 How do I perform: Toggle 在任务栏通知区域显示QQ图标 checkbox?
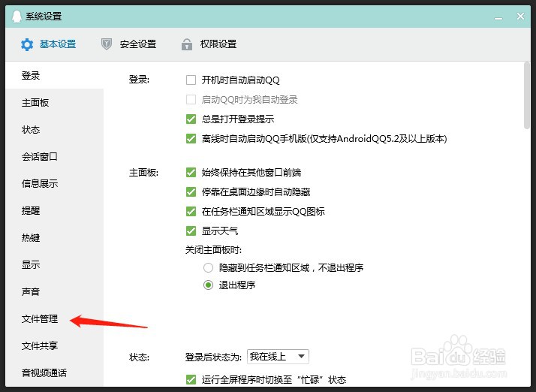191,211
